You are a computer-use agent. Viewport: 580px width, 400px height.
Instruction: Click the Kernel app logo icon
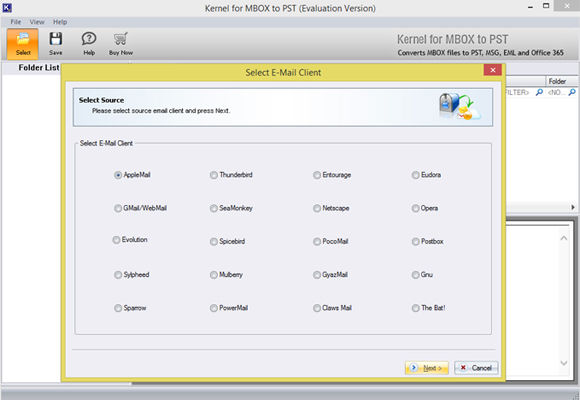(7, 7)
